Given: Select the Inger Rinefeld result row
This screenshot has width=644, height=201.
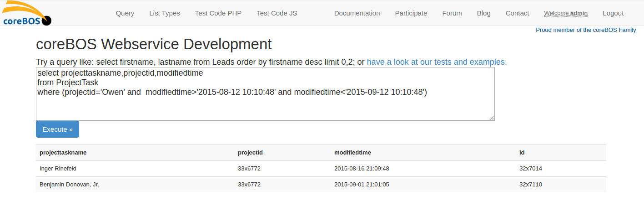Looking at the screenshot, I should 58,169.
